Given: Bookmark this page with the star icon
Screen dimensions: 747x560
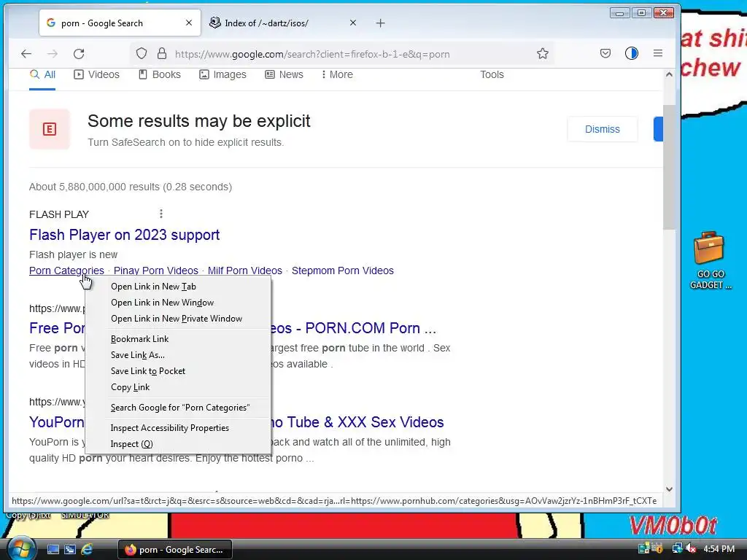Looking at the screenshot, I should [x=543, y=53].
